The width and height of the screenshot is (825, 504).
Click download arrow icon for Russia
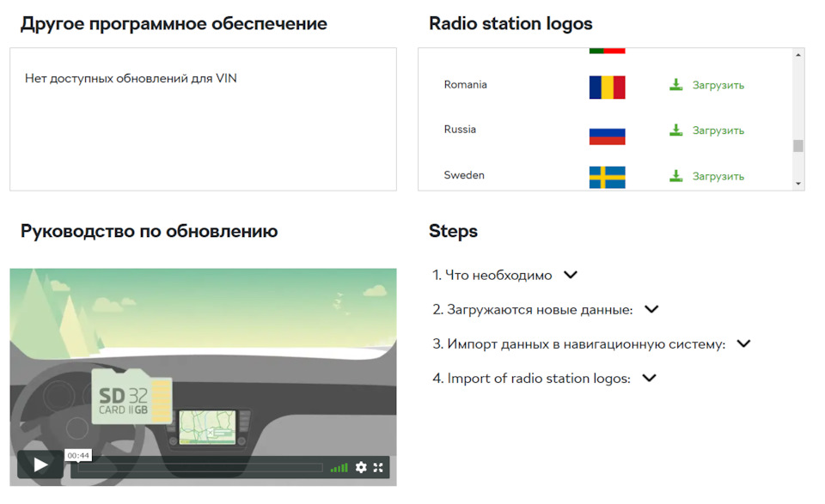point(675,130)
